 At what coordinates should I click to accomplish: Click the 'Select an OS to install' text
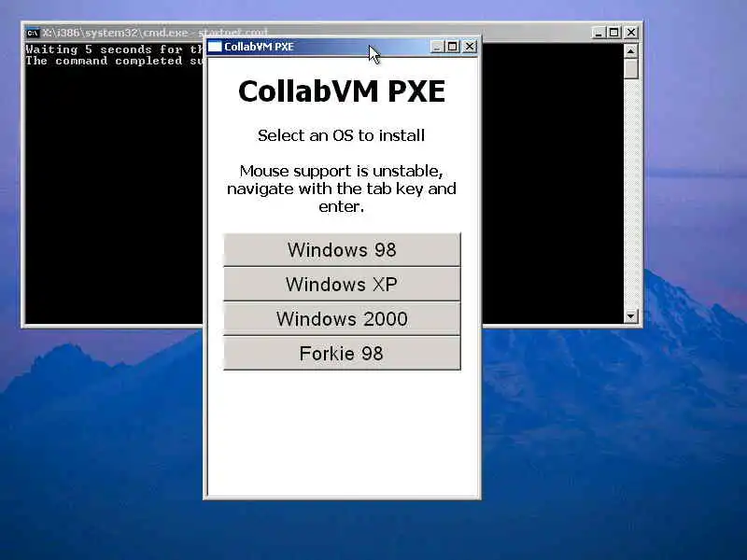[341, 135]
